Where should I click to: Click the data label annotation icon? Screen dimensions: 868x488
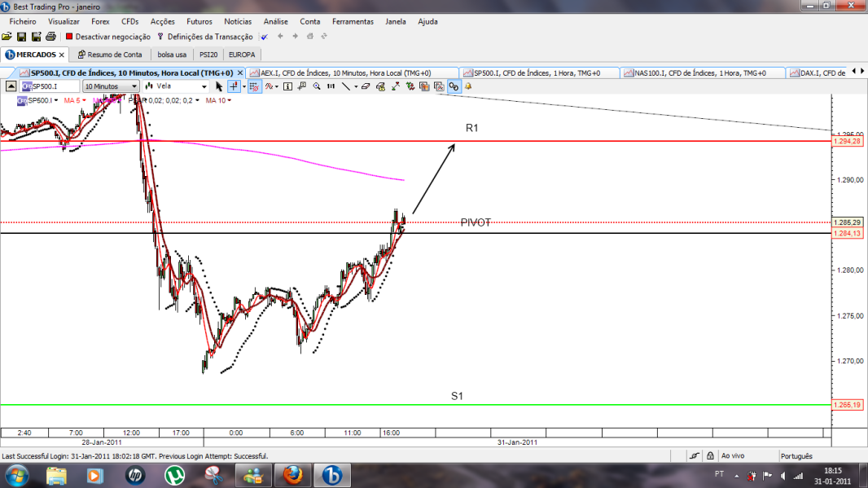pyautogui.click(x=302, y=86)
